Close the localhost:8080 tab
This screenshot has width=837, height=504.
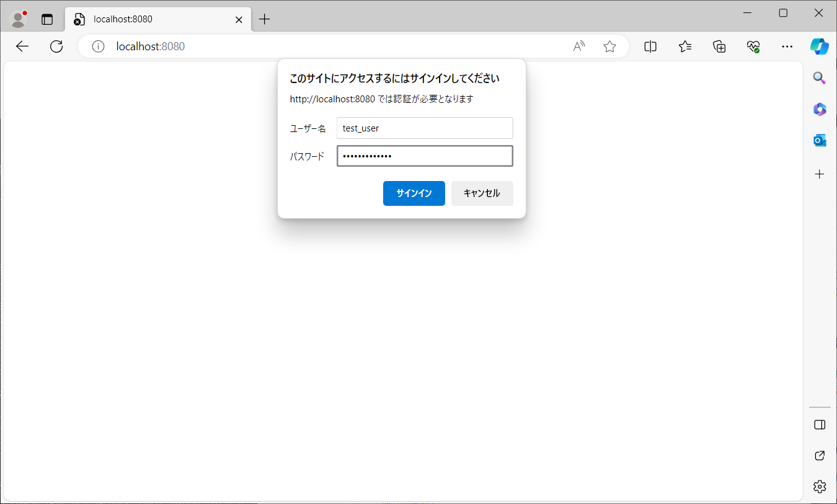click(x=239, y=19)
